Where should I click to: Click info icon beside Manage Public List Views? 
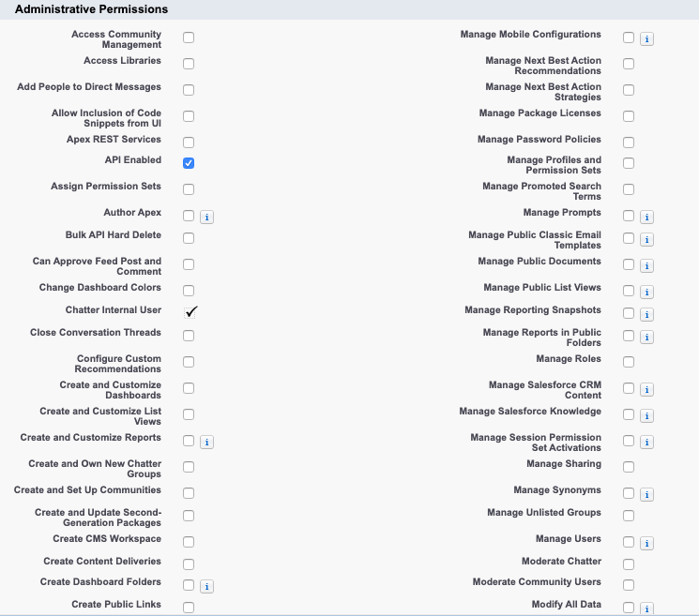(646, 293)
